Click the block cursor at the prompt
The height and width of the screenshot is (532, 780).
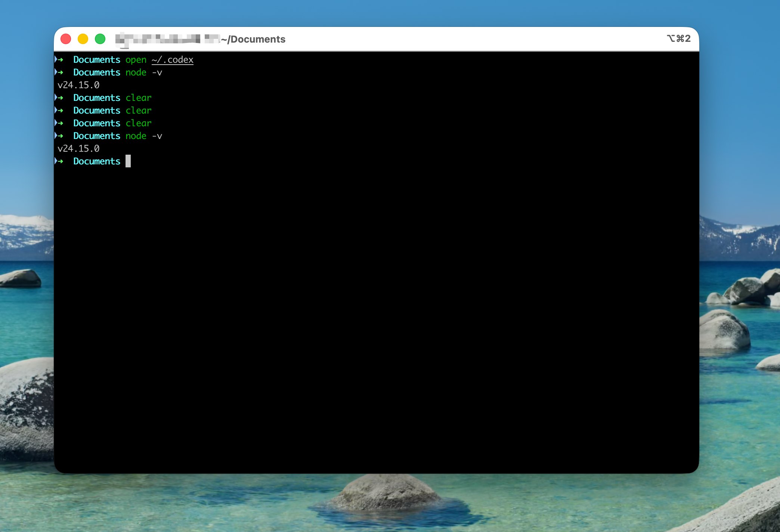pyautogui.click(x=128, y=161)
